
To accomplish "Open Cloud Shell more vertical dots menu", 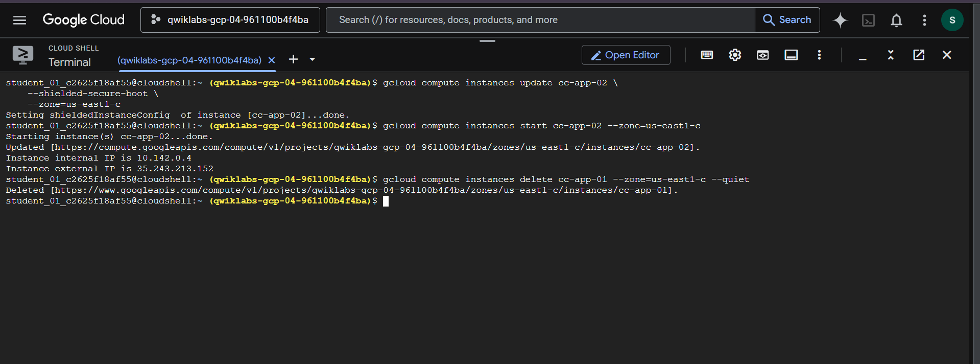I will 819,55.
